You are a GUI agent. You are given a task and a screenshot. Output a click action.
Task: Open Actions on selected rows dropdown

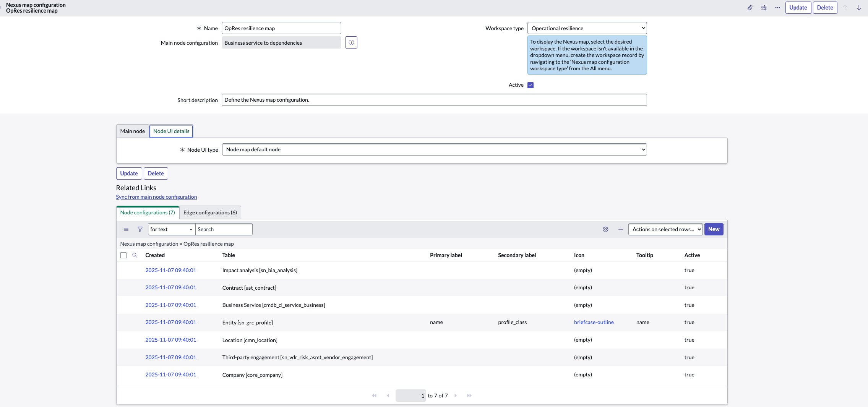[x=665, y=229]
